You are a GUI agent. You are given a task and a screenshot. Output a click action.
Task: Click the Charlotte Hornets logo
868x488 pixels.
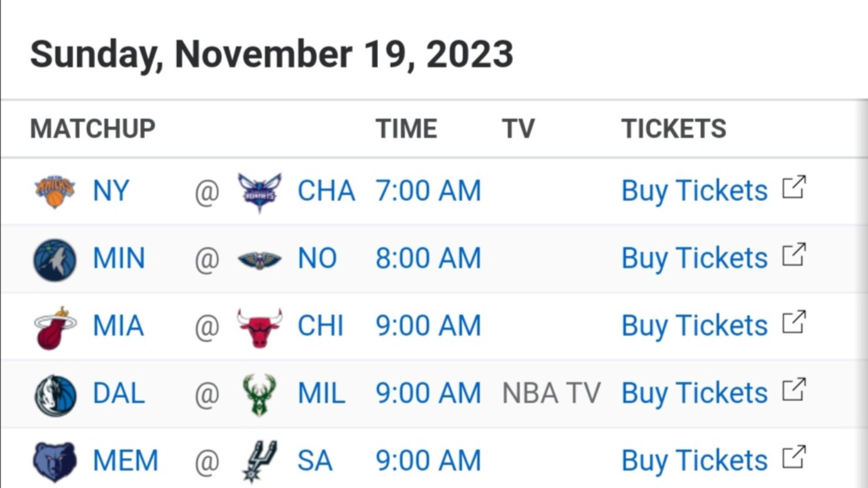pos(259,192)
